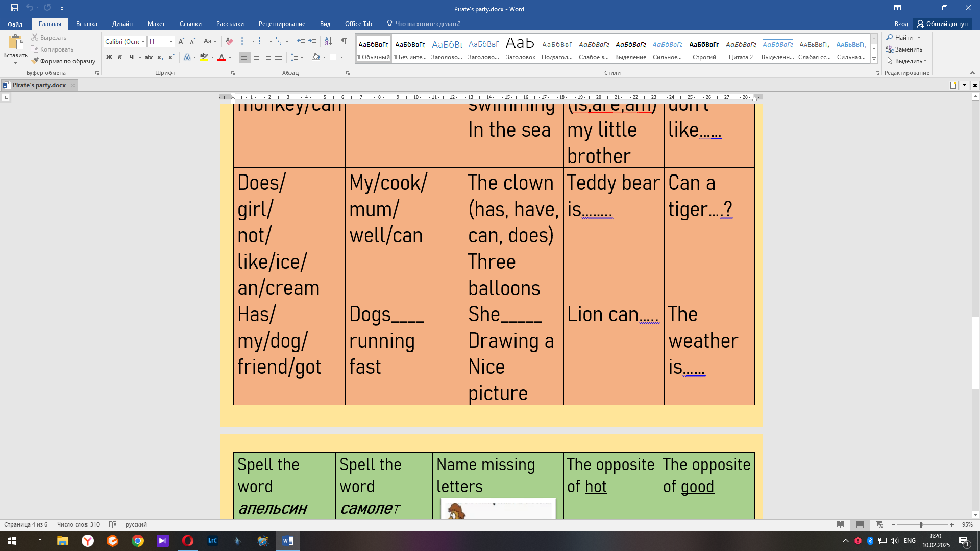Clear all formatting with the eraser icon

coord(229,41)
